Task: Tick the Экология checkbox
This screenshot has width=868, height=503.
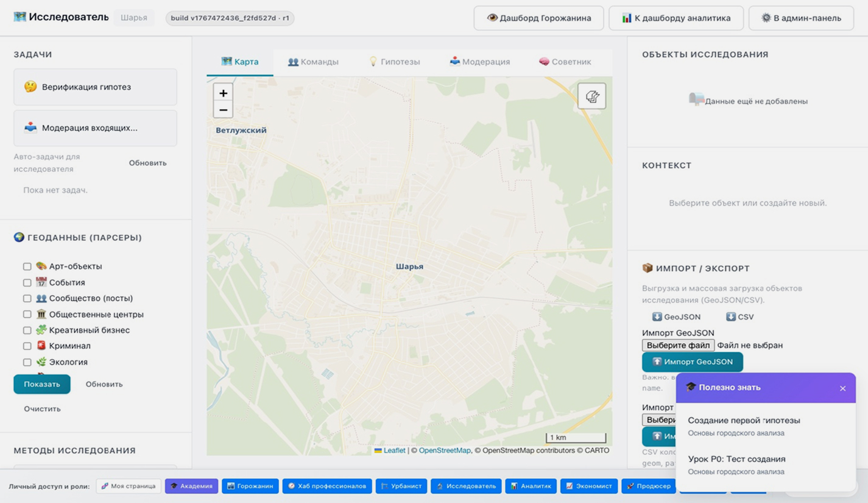Action: pyautogui.click(x=27, y=362)
